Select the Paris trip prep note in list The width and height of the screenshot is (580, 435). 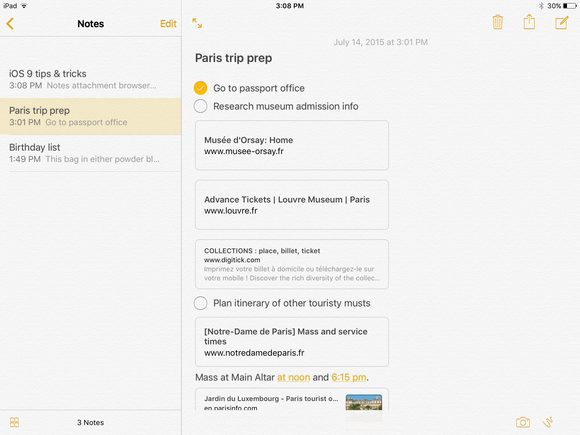tap(91, 116)
